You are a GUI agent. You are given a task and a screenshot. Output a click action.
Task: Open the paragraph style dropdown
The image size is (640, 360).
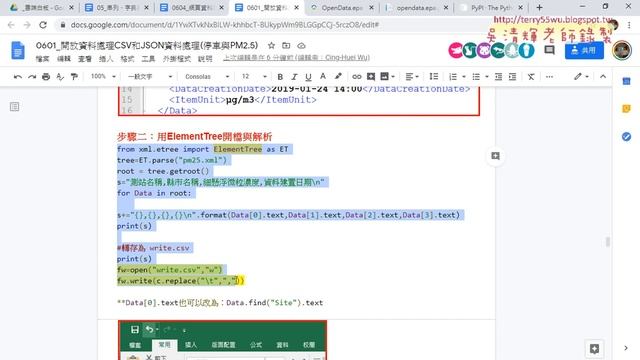click(150, 77)
